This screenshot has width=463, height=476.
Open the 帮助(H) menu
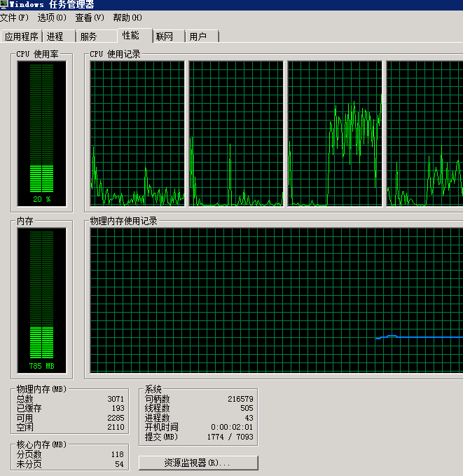127,18
